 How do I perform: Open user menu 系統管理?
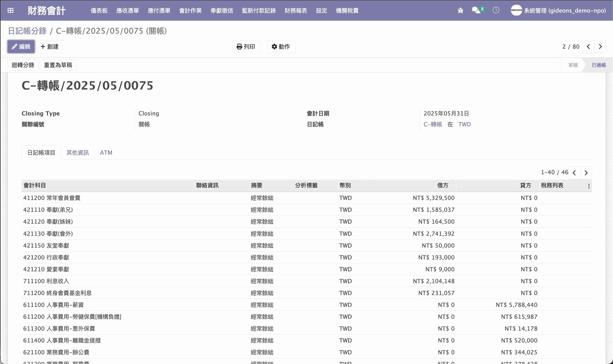pyautogui.click(x=558, y=11)
